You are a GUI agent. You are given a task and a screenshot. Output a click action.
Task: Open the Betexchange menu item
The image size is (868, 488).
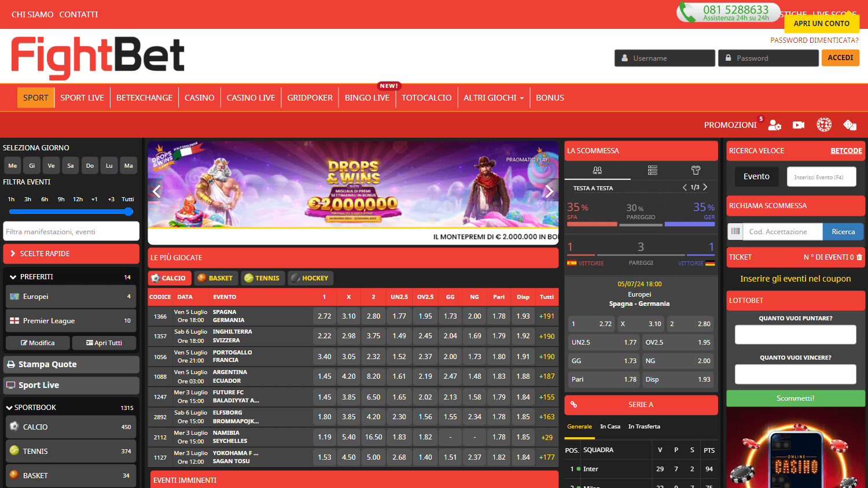pyautogui.click(x=144, y=98)
